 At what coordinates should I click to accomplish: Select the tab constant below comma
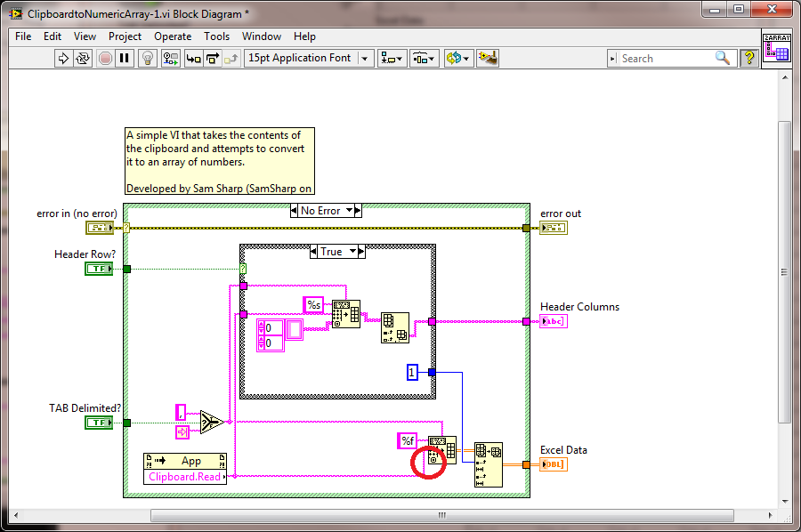click(x=182, y=432)
